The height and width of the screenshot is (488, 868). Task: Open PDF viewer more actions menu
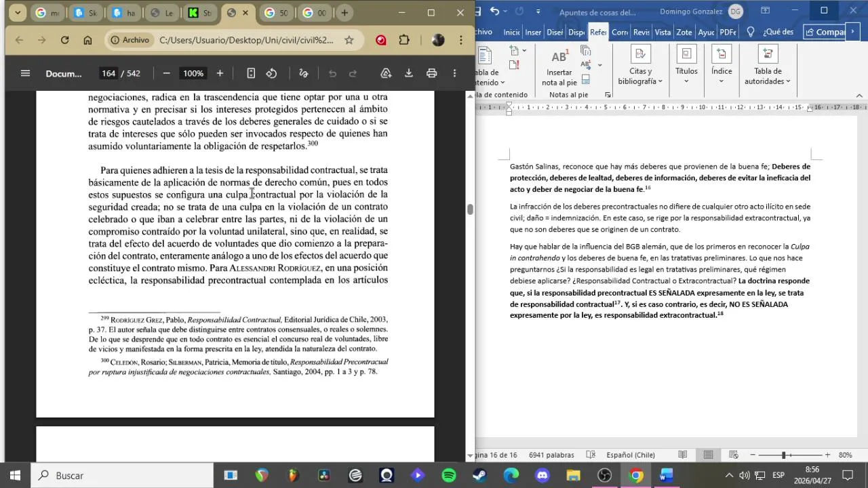pyautogui.click(x=454, y=73)
